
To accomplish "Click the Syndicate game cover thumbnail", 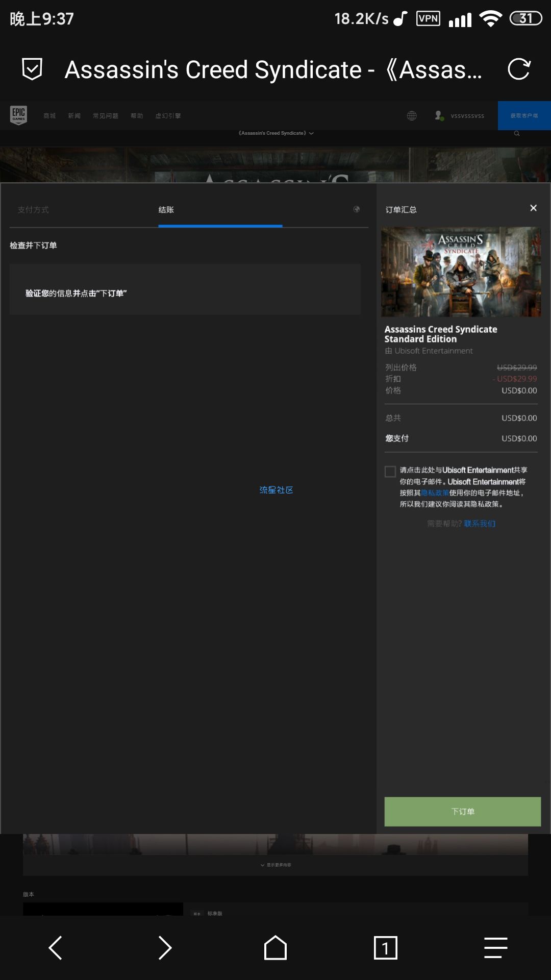I will [x=461, y=272].
